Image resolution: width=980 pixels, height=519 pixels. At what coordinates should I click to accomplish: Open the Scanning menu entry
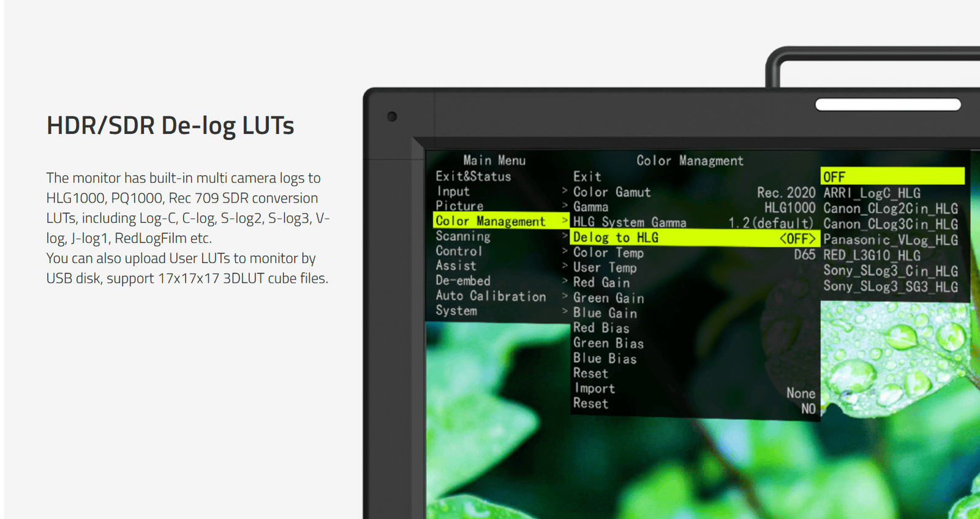click(x=462, y=236)
